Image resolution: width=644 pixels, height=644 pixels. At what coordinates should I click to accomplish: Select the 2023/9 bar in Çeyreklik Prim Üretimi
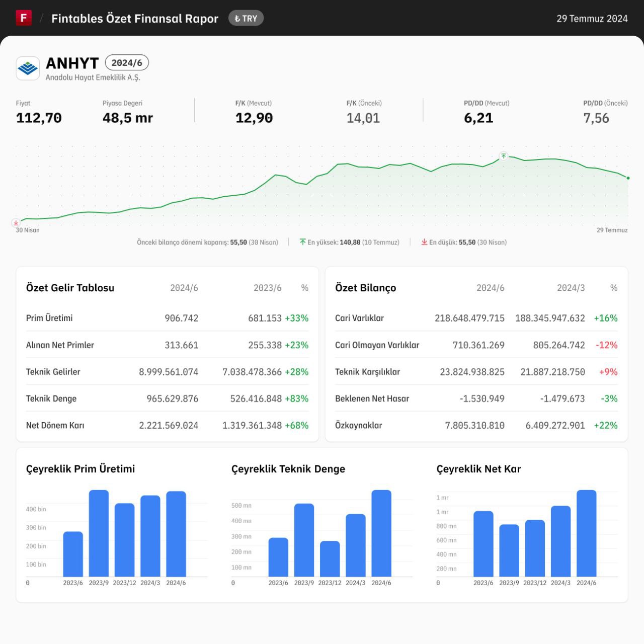coord(99,533)
